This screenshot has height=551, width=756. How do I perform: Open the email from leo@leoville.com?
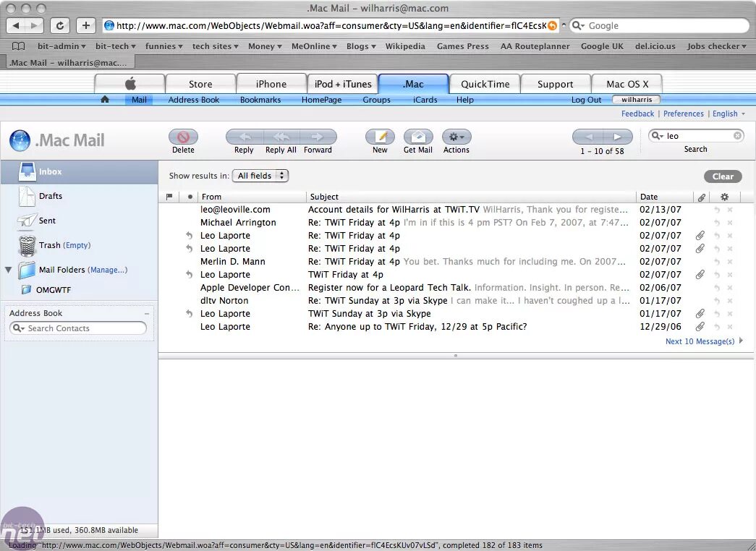point(456,210)
